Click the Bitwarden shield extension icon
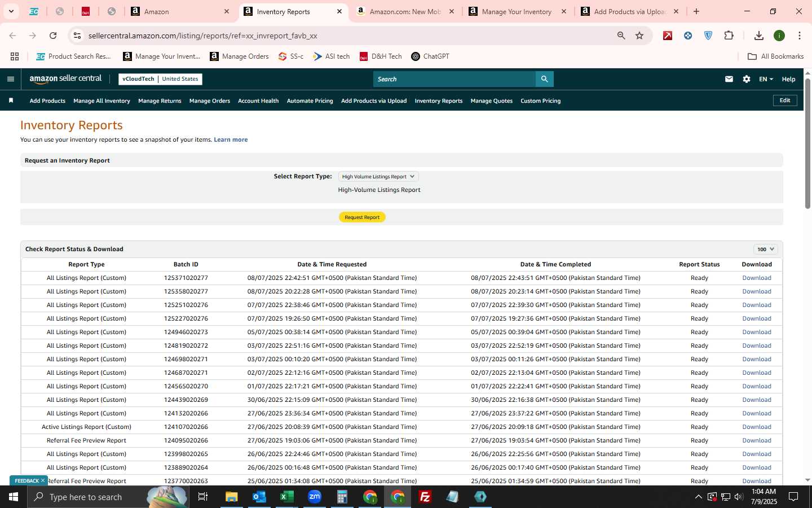 click(x=708, y=36)
